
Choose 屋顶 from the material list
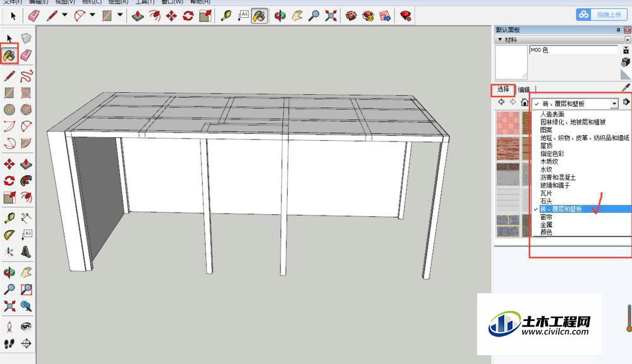tap(546, 145)
